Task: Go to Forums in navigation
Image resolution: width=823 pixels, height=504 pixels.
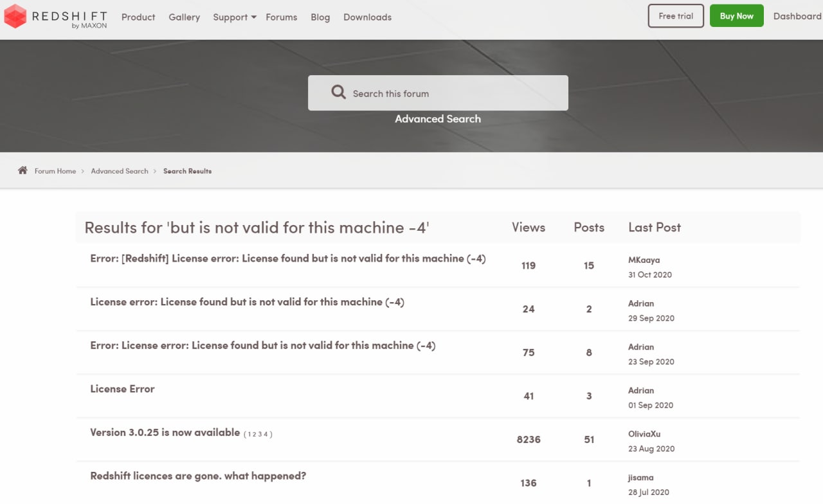Action: coord(282,17)
